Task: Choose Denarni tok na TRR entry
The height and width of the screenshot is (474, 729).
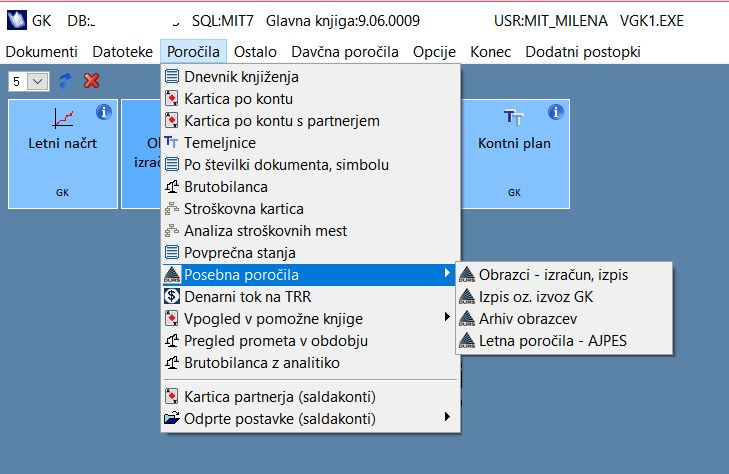Action: coord(311,296)
